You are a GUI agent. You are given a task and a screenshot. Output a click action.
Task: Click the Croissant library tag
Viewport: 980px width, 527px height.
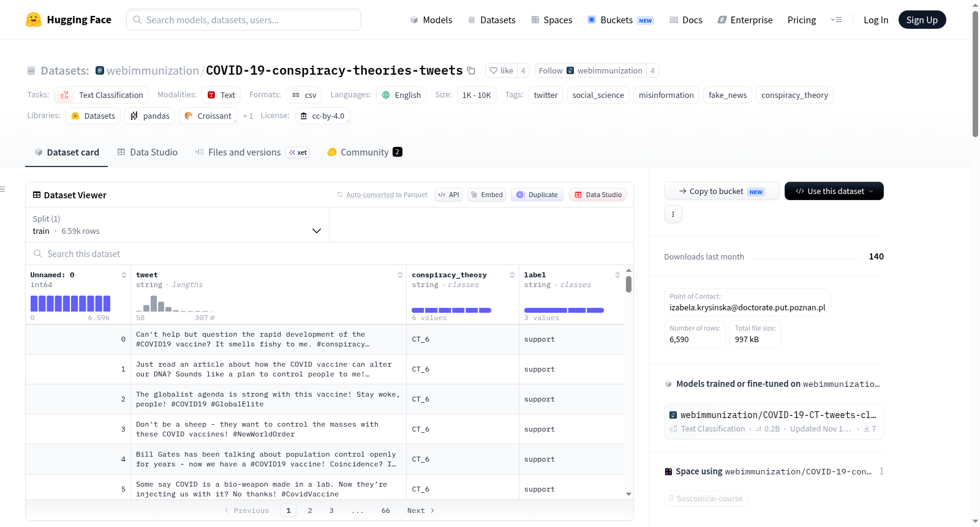click(x=208, y=116)
